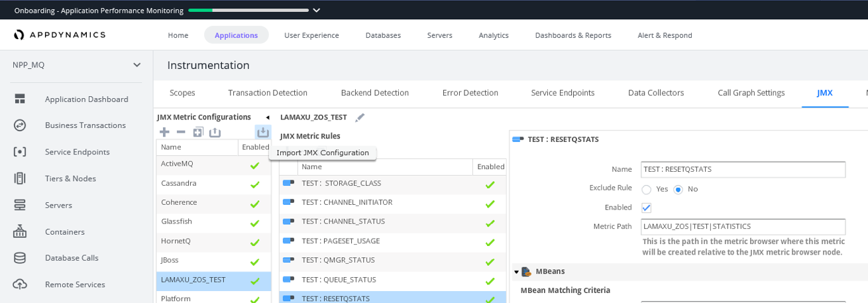Open the Servers top menu
Viewport: 868px width, 303px height.
pos(440,35)
